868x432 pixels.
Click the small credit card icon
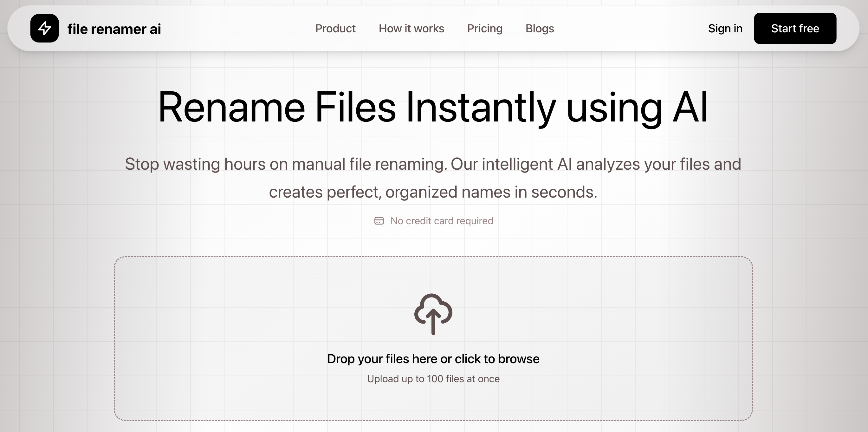pyautogui.click(x=379, y=221)
